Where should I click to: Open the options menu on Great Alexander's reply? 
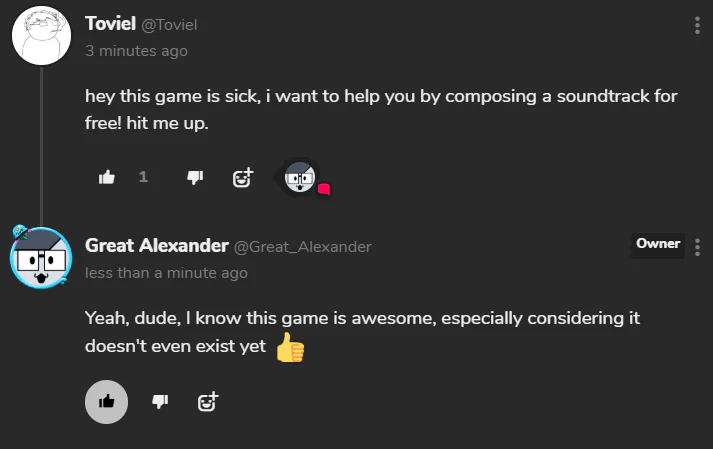[697, 246]
